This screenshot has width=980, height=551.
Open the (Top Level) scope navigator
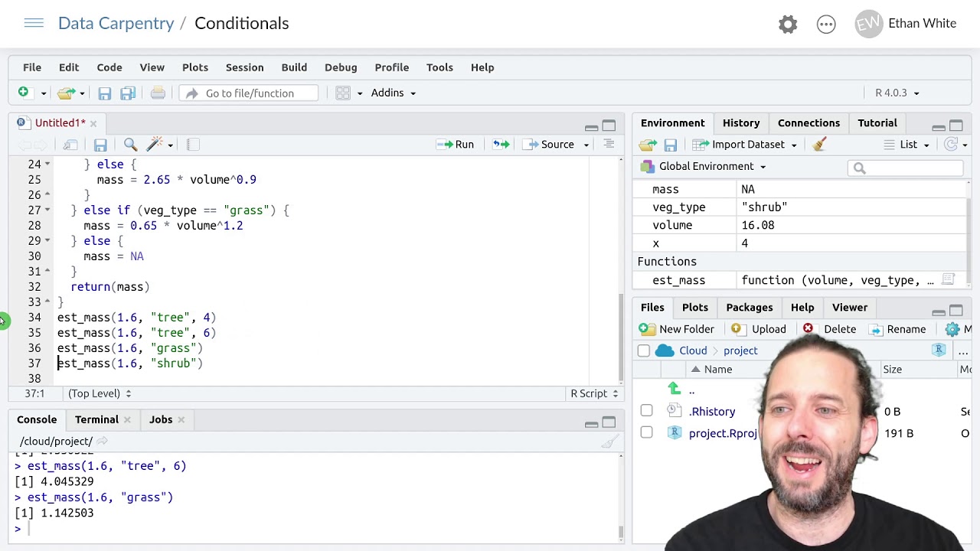tap(100, 393)
